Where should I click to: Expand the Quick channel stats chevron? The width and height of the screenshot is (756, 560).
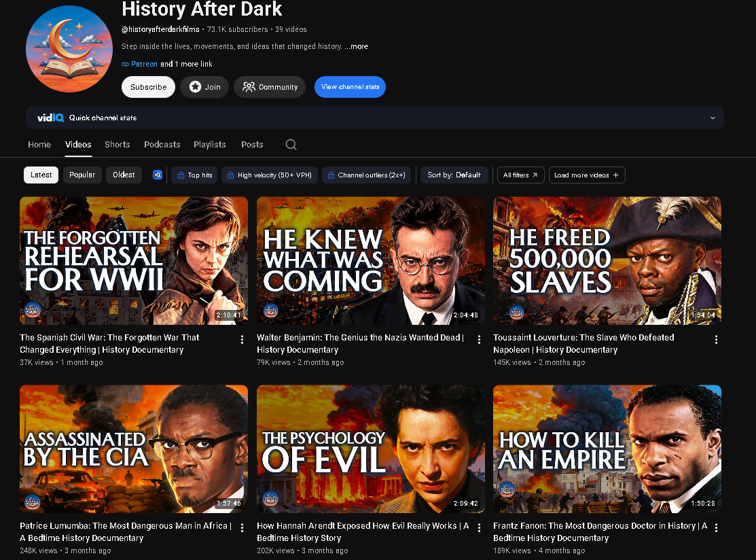click(x=713, y=118)
